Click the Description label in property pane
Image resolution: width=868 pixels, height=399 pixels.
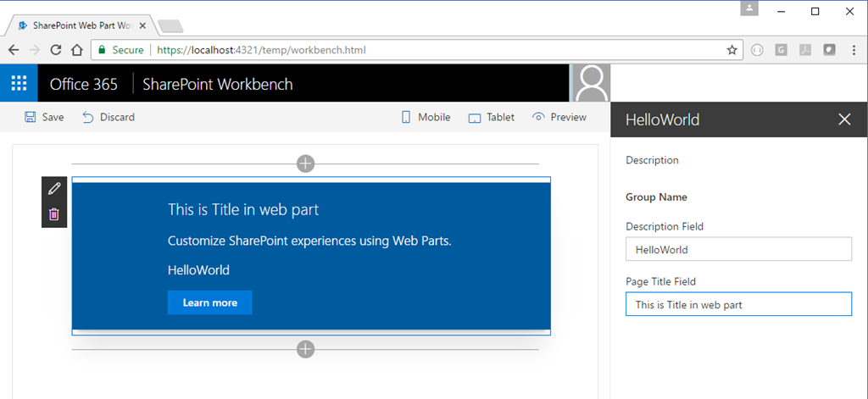pyautogui.click(x=652, y=160)
